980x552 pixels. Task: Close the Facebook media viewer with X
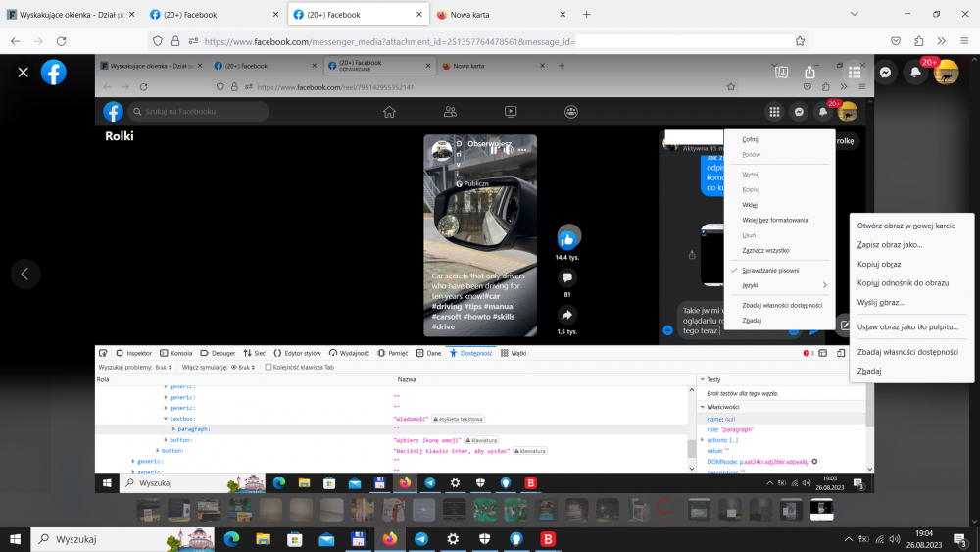(x=24, y=73)
